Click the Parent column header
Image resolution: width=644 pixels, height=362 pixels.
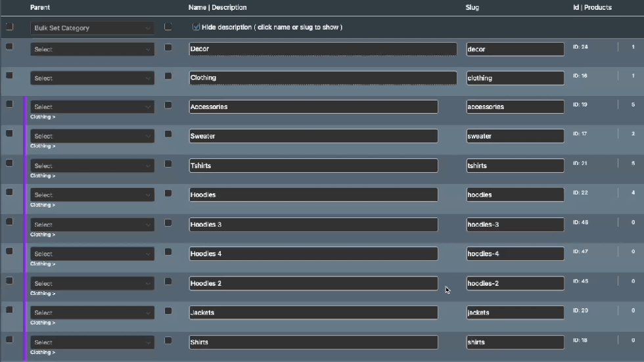pyautogui.click(x=40, y=7)
